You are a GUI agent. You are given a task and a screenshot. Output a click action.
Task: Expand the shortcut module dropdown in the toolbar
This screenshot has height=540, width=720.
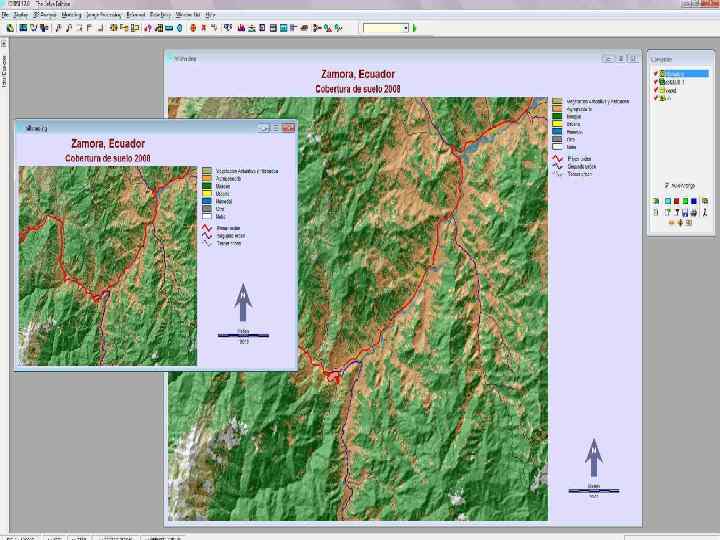coord(406,28)
